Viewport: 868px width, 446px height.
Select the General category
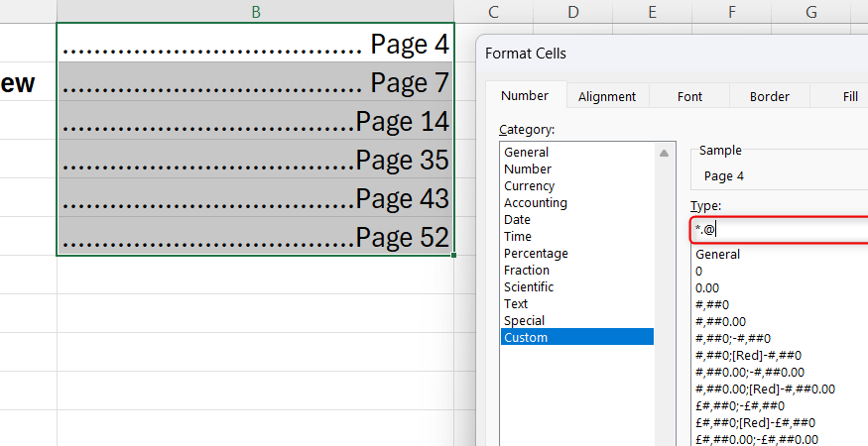576,153
